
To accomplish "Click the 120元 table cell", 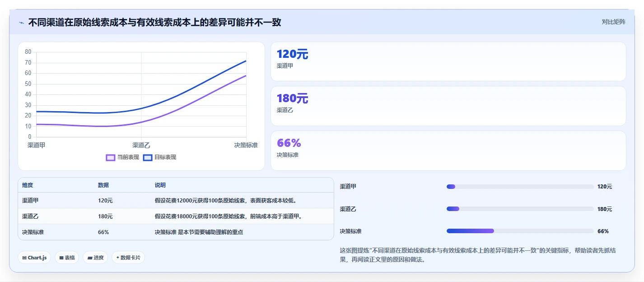I will tap(105, 201).
